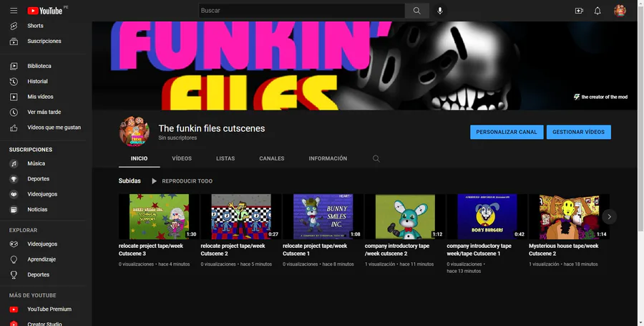The width and height of the screenshot is (644, 326).
Task: Open relocate project tape/week Cutscene 2 title
Action: click(233, 249)
